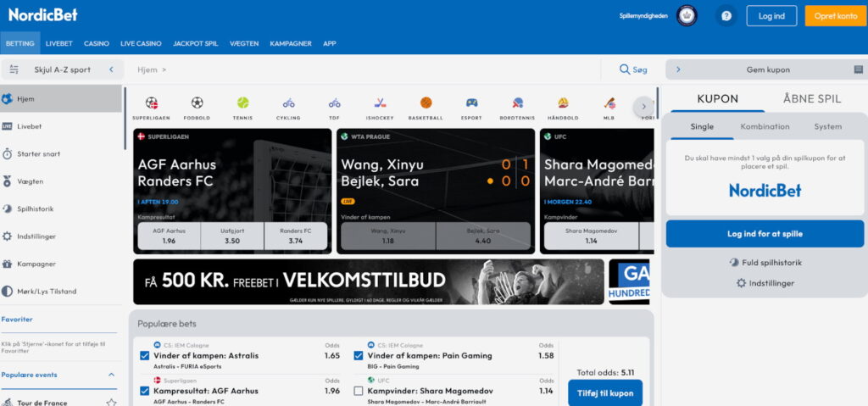
Task: Click the NordicBet logo
Action: tap(43, 15)
